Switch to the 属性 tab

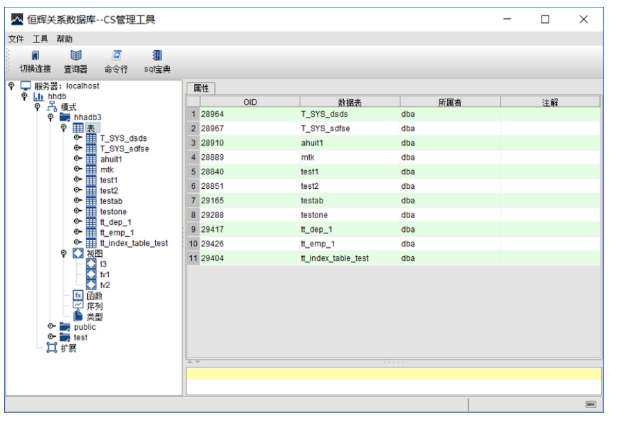pos(200,88)
